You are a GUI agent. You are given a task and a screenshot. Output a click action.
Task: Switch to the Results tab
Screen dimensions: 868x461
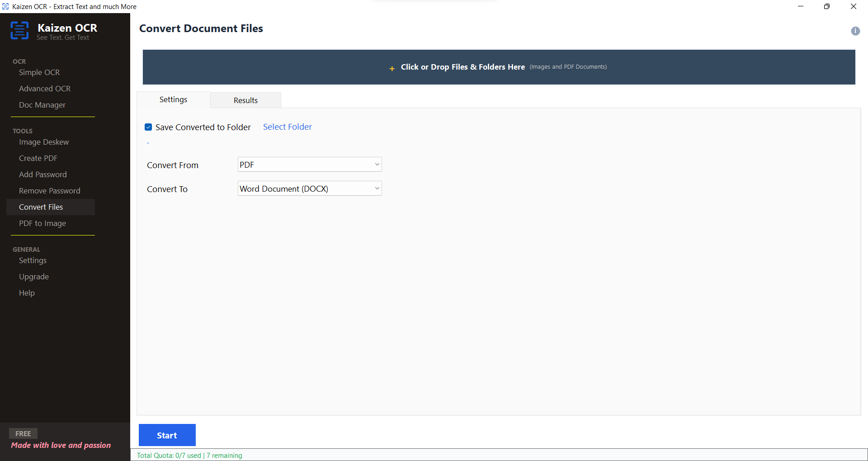[x=245, y=100]
